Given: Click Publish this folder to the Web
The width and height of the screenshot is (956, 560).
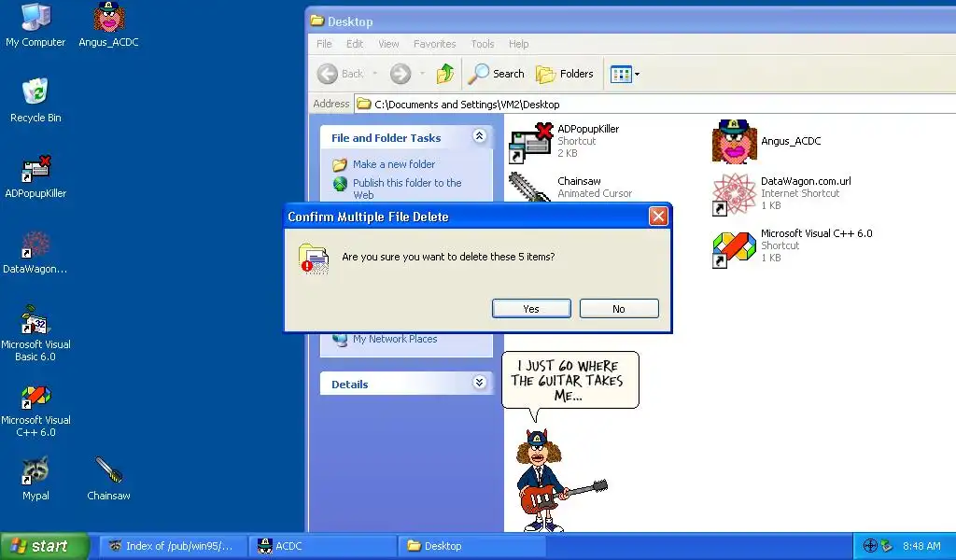Looking at the screenshot, I should coord(407,189).
